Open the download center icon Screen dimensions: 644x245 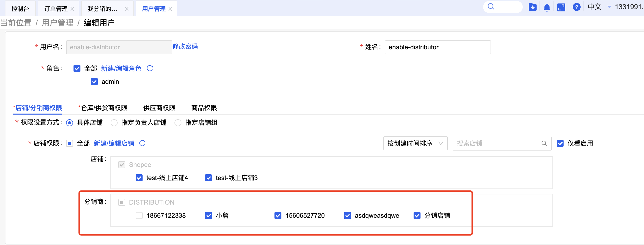tap(532, 7)
